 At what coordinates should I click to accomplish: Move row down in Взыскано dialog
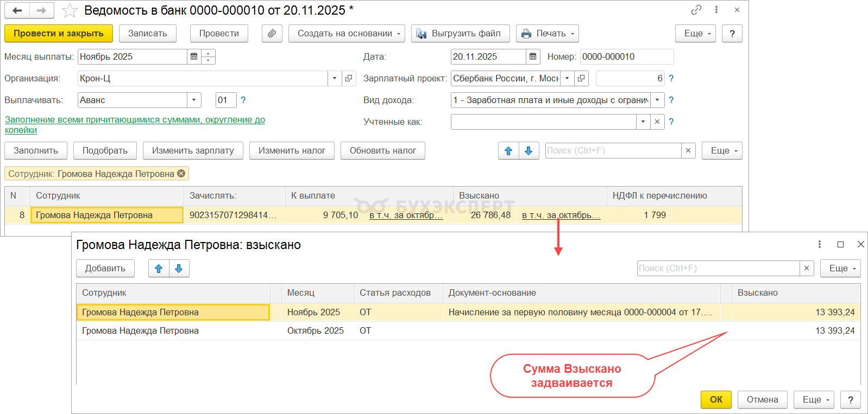[x=179, y=269]
